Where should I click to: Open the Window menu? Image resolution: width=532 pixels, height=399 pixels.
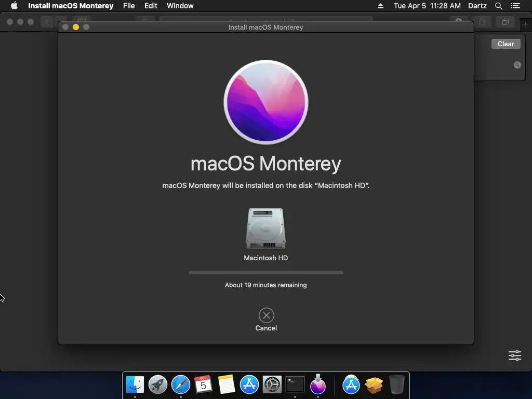(180, 6)
